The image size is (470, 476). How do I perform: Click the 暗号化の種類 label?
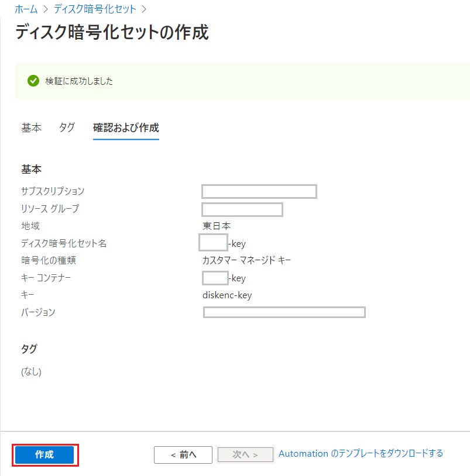click(x=49, y=260)
